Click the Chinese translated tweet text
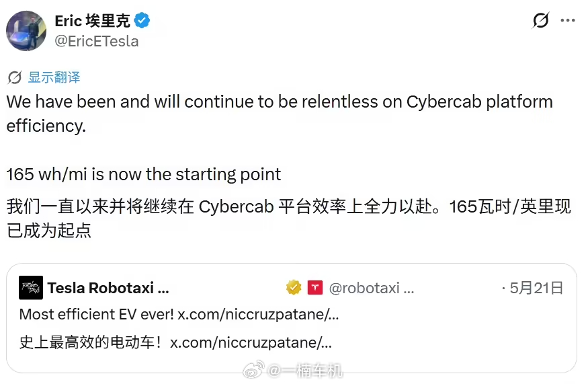This screenshot has width=588, height=384. (x=289, y=219)
